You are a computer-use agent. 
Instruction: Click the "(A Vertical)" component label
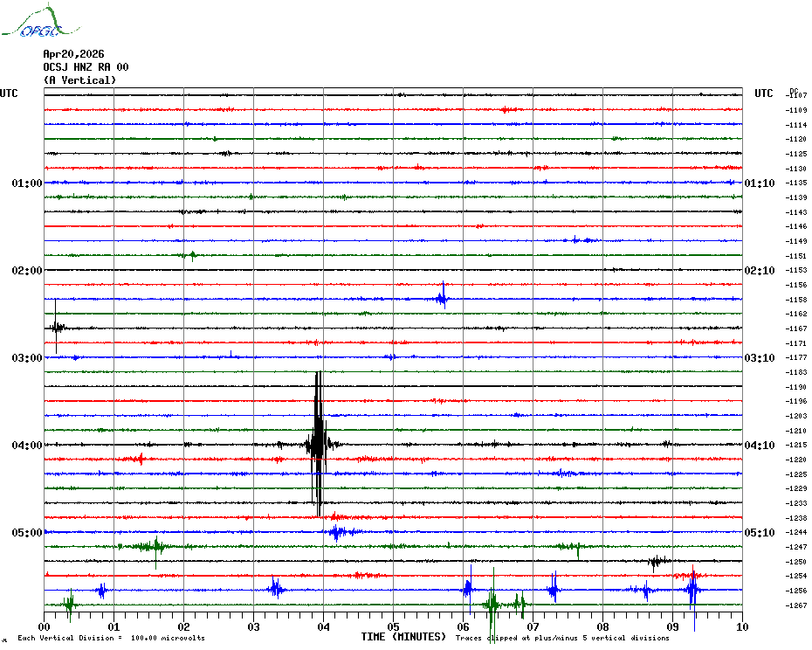tap(79, 80)
